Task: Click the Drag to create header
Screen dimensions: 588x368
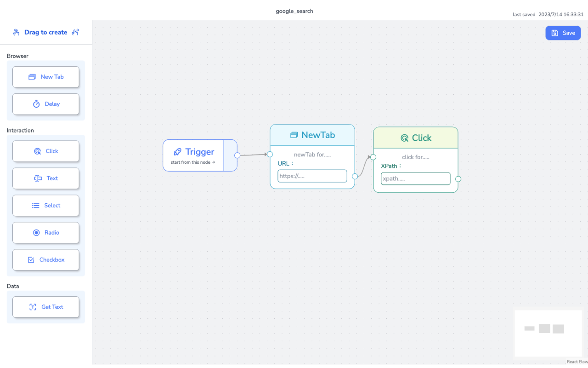Action: tap(46, 32)
